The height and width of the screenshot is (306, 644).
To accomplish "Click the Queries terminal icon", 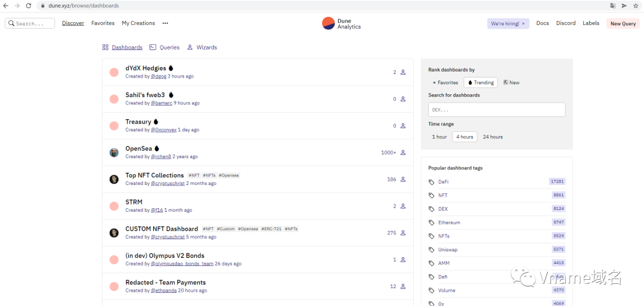I will [153, 47].
